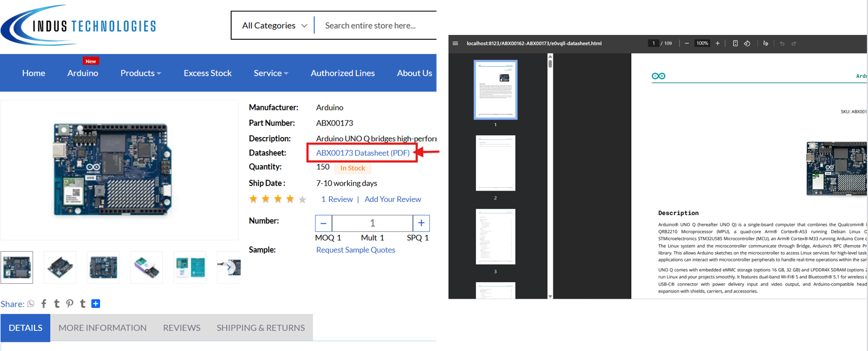Open the Arduino menu item
The height and width of the screenshot is (351, 868).
pos(82,73)
